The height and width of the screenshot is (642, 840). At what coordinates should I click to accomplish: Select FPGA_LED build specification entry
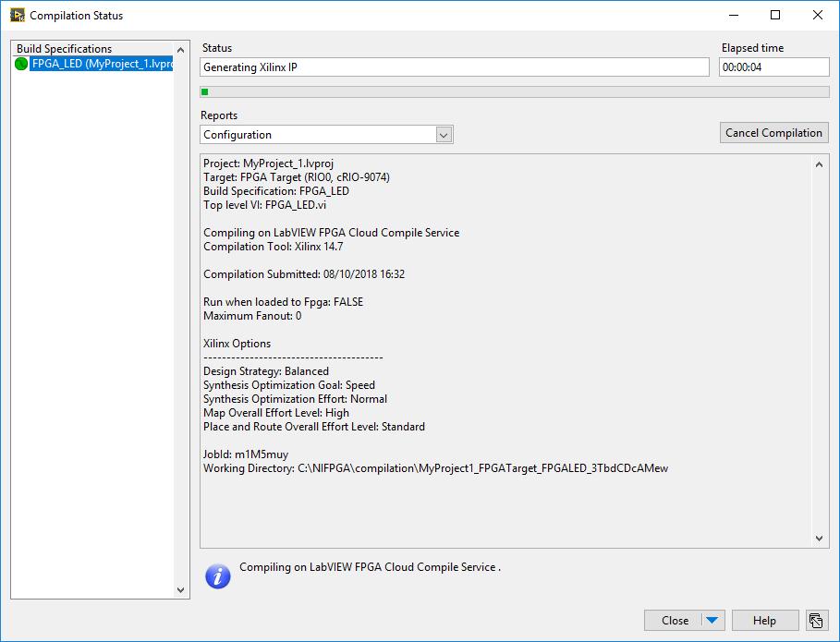(x=102, y=64)
